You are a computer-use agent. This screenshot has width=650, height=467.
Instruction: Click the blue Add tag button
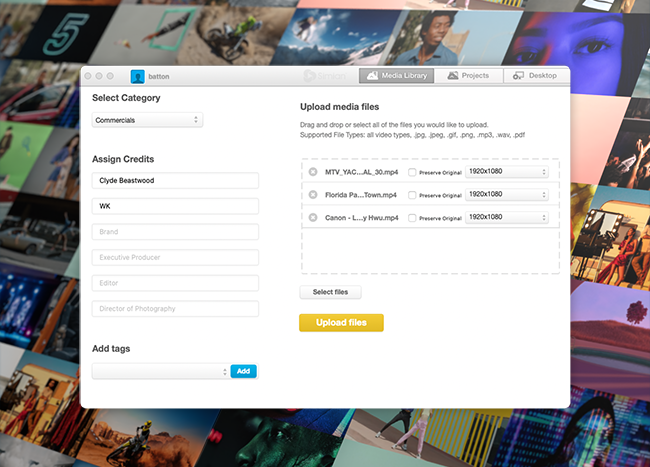(x=243, y=371)
